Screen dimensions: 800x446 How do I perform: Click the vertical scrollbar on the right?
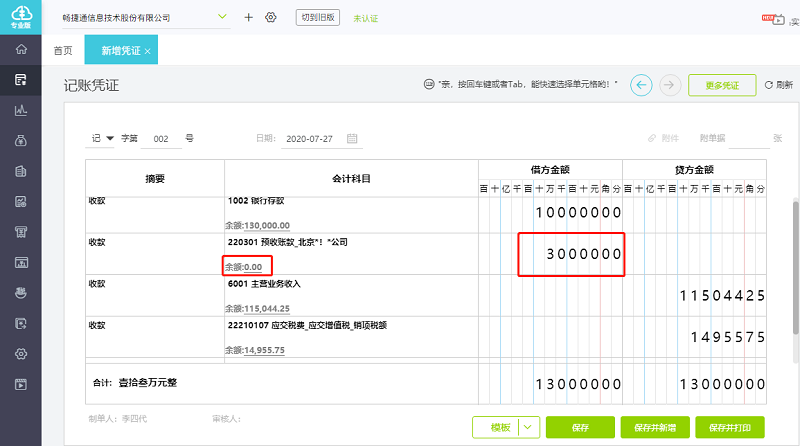point(795,268)
